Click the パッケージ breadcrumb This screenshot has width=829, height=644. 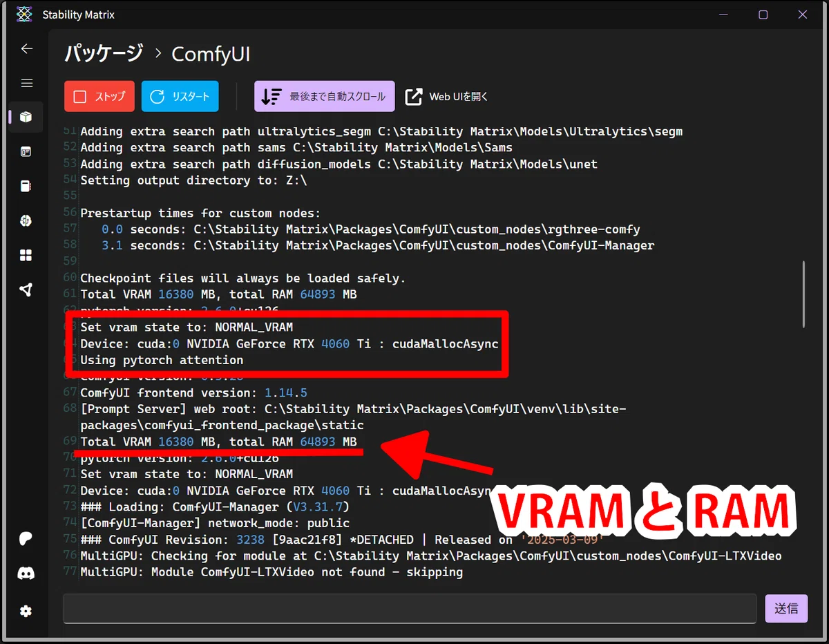click(104, 53)
